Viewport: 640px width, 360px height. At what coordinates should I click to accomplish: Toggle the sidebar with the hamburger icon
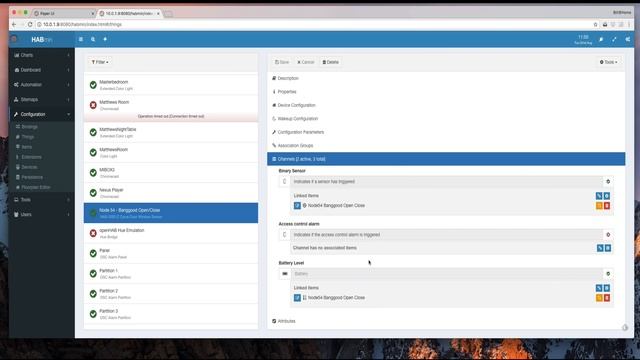pos(81,39)
